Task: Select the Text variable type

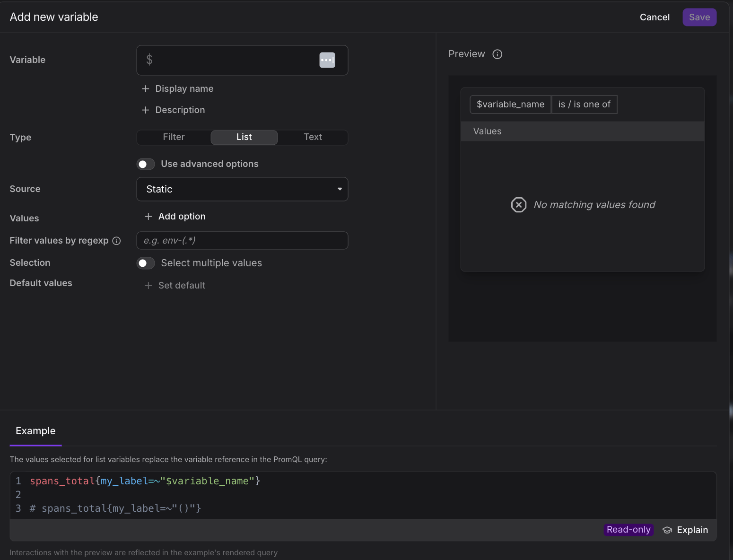Action: pyautogui.click(x=313, y=137)
